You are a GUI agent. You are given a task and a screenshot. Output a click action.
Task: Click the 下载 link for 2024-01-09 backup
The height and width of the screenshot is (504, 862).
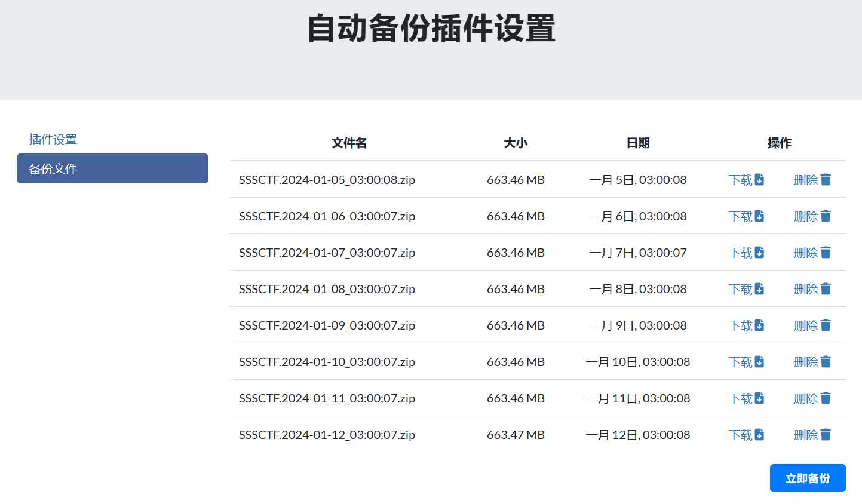(x=741, y=325)
